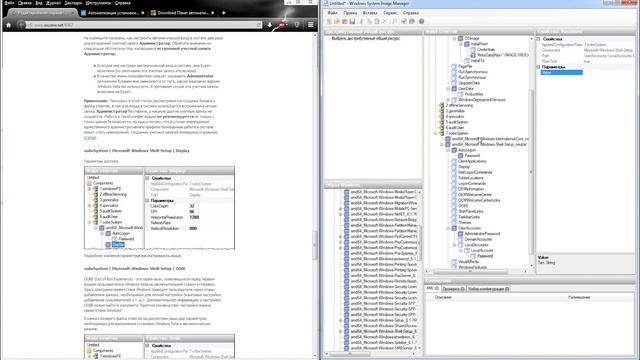Click the Firefox home button icon
The width and height of the screenshot is (640, 360).
click(8, 25)
